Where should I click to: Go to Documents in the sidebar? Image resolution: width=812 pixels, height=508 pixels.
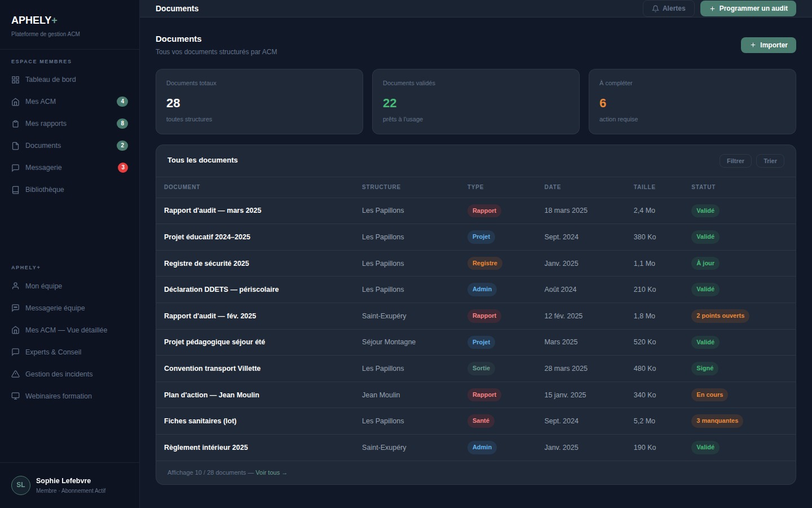point(43,146)
